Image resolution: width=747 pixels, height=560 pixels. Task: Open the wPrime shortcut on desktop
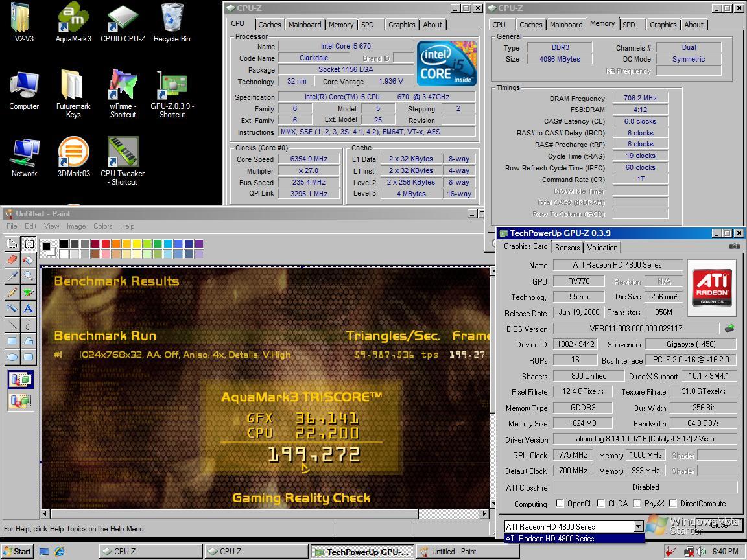click(123, 93)
